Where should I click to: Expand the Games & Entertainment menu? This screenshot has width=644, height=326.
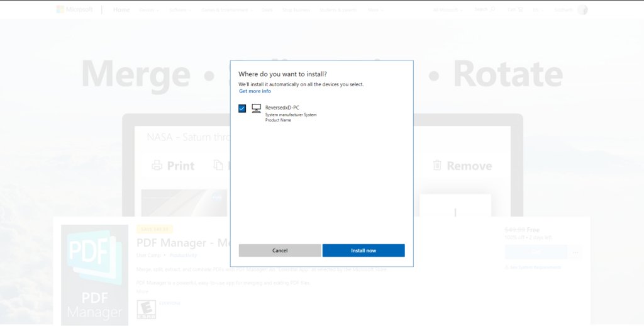click(226, 10)
